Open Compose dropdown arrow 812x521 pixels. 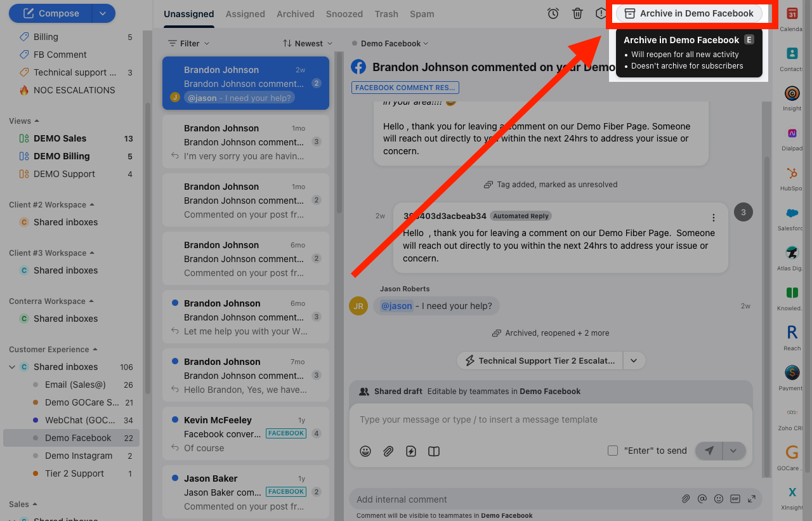pos(103,13)
